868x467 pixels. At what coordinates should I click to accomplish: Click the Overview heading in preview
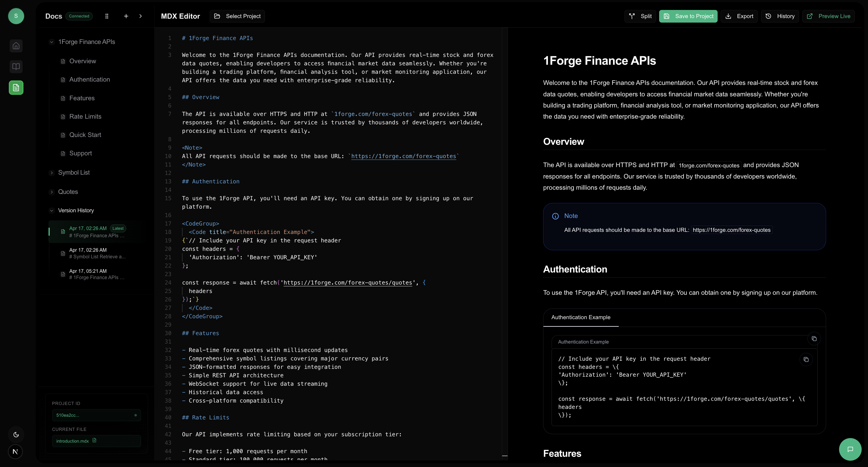pyautogui.click(x=563, y=142)
